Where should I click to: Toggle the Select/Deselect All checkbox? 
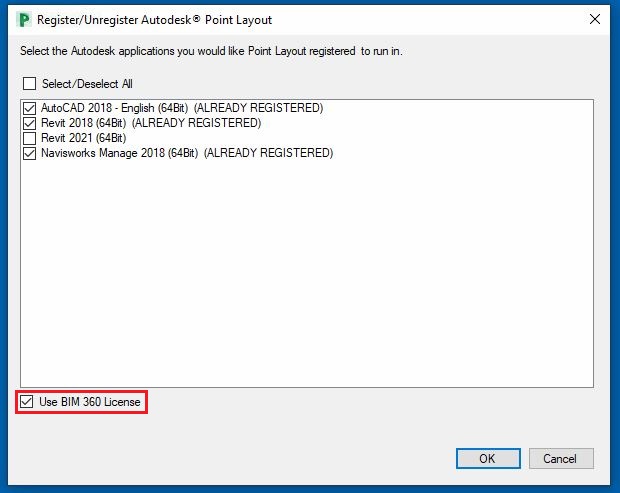(29, 84)
